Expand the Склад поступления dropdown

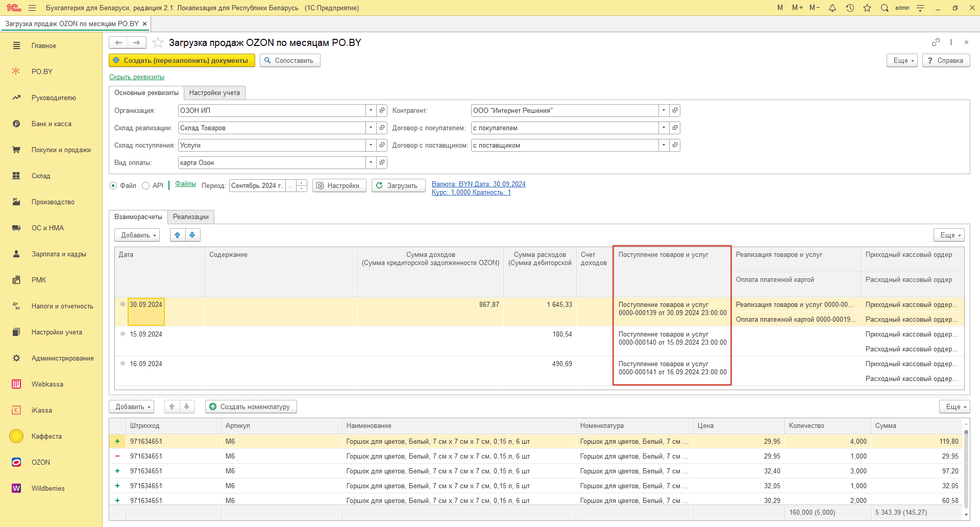(x=371, y=145)
